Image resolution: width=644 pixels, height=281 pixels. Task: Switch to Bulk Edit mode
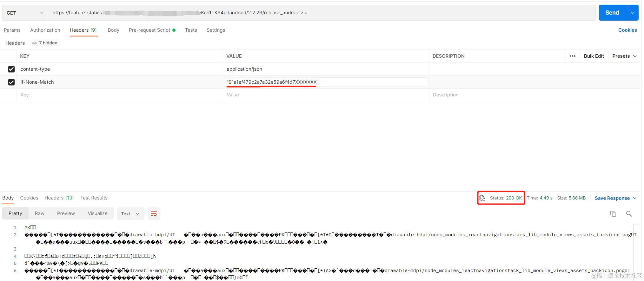(x=594, y=56)
